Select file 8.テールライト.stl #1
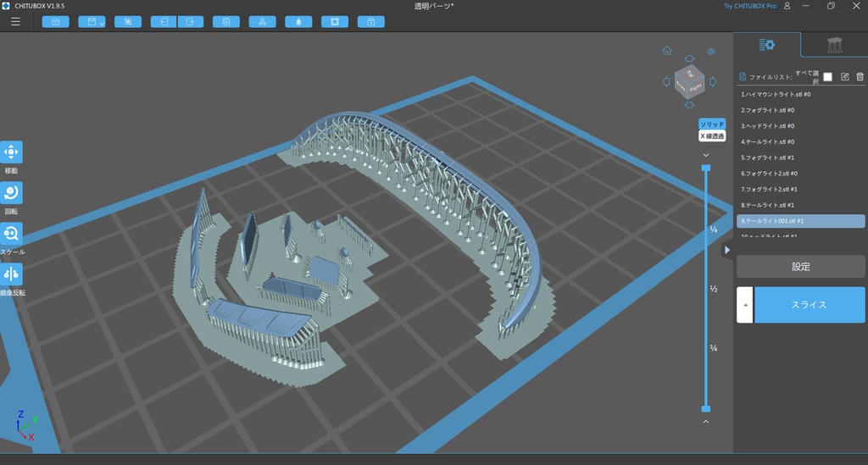This screenshot has width=868, height=465. (800, 205)
